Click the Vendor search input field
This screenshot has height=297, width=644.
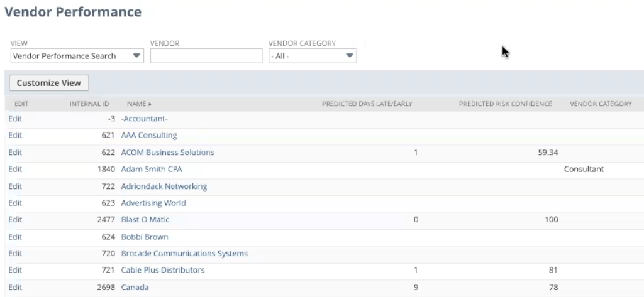[x=206, y=56]
